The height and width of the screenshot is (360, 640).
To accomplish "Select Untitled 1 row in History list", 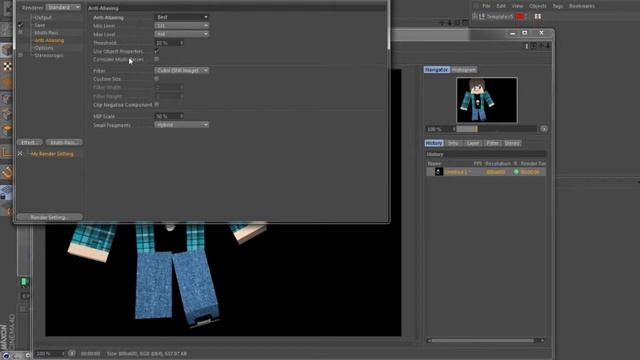I will click(486, 172).
